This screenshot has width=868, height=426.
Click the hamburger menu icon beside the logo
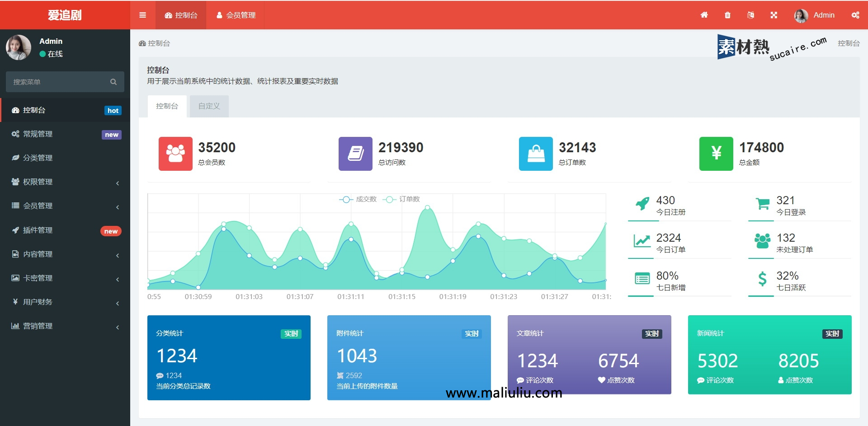click(x=142, y=15)
